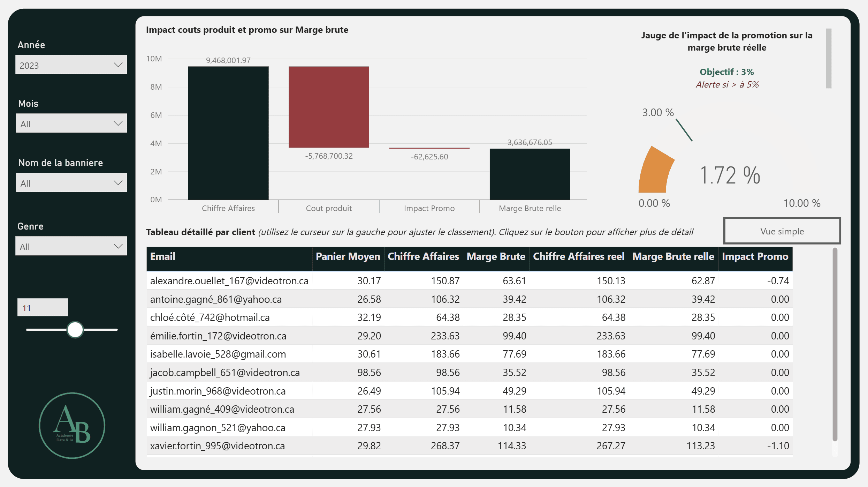The height and width of the screenshot is (487, 868).
Task: Sort table by Chiffre Affaires header
Action: 423,257
